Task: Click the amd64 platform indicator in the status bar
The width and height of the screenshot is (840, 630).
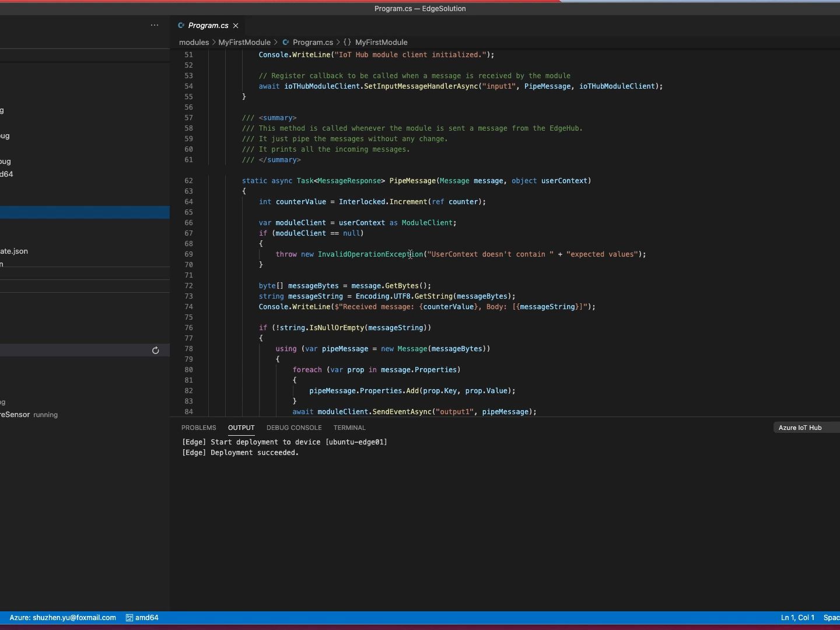Action: pos(142,618)
